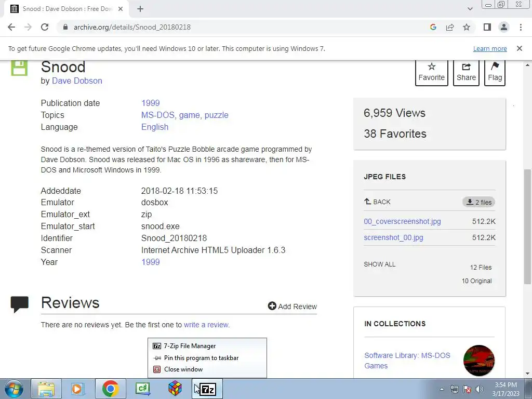The image size is (532, 399).
Task: Open the Dave Dobson author link
Action: 77,81
